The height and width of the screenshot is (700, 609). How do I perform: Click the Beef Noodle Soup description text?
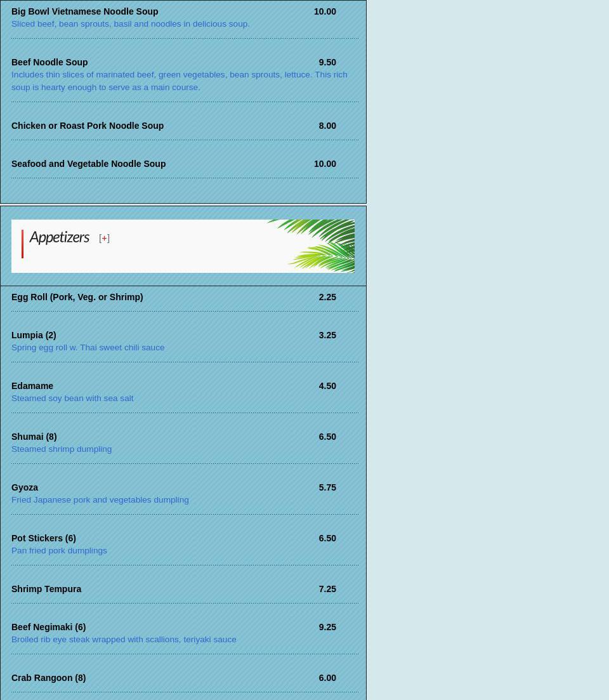tap(179, 81)
